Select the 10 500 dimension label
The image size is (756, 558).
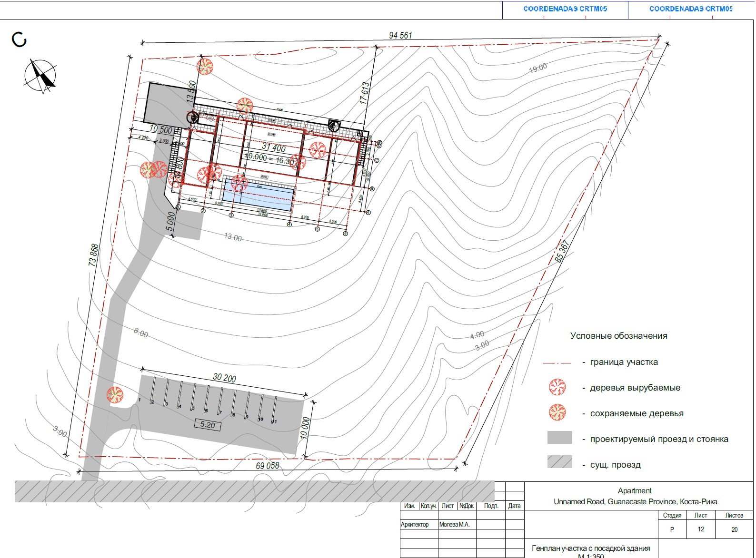pyautogui.click(x=161, y=129)
